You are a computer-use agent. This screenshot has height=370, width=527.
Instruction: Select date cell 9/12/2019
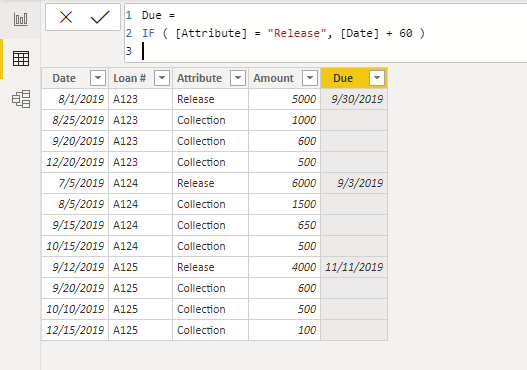[x=75, y=267]
